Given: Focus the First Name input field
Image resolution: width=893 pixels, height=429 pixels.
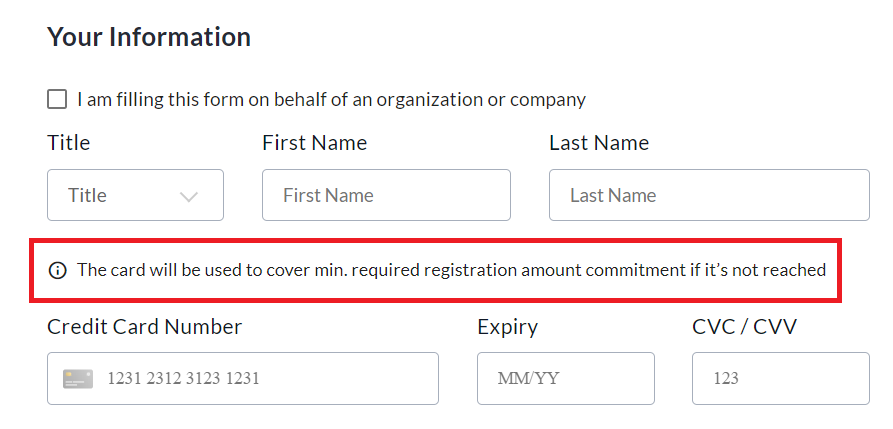Looking at the screenshot, I should tap(386, 195).
